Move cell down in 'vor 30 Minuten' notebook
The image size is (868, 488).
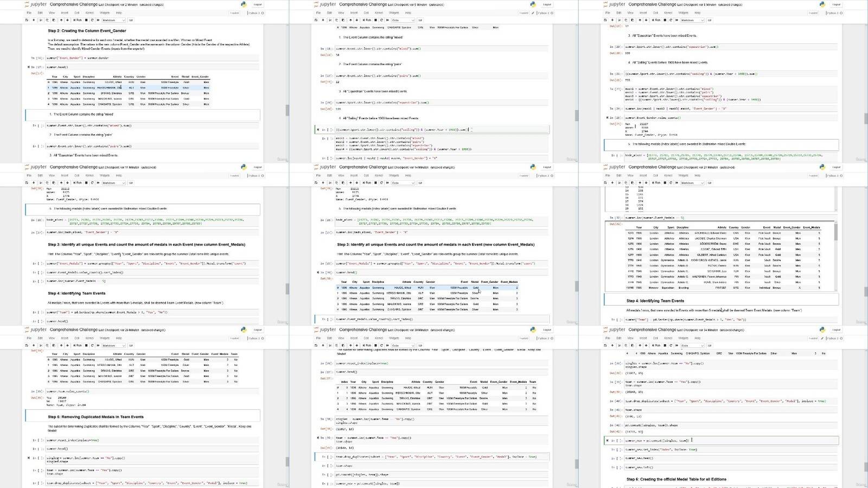pyautogui.click(x=355, y=345)
